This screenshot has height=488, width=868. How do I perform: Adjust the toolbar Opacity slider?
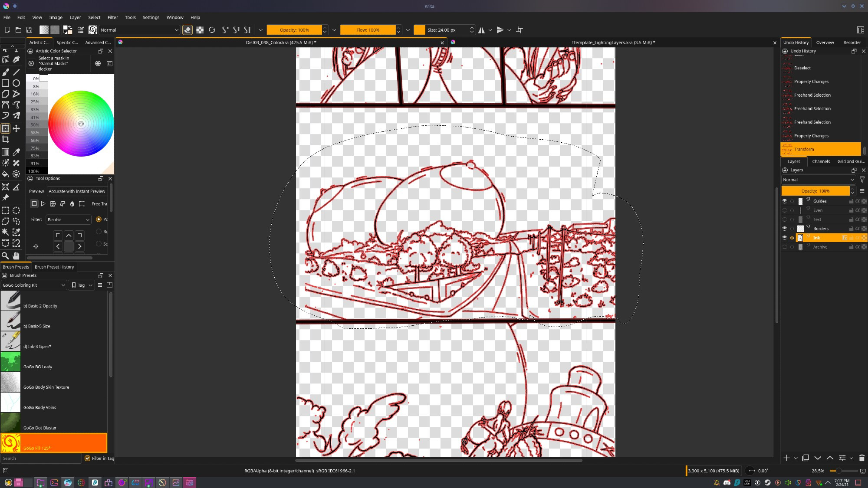(x=294, y=30)
